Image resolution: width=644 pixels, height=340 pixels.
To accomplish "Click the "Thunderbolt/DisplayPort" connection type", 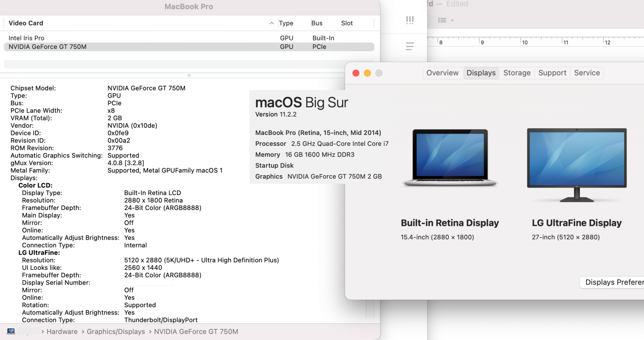I will click(161, 320).
